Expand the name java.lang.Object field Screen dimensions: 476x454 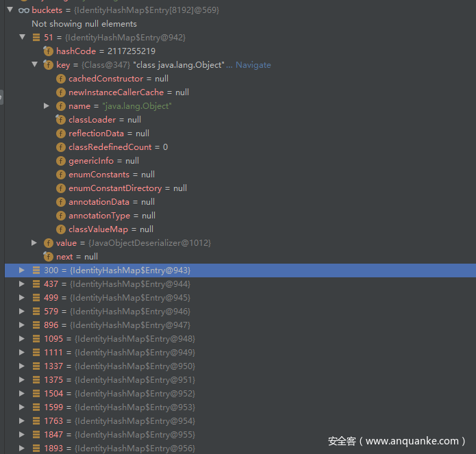[47, 106]
